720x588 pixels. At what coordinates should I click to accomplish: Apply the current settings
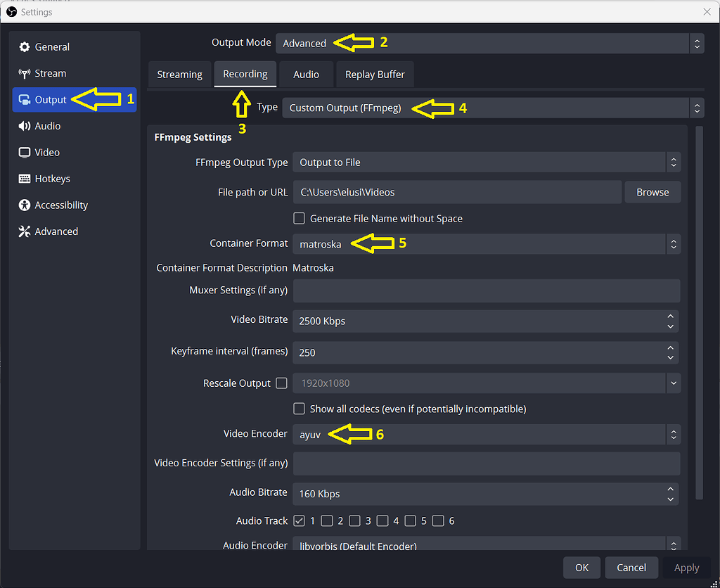686,568
